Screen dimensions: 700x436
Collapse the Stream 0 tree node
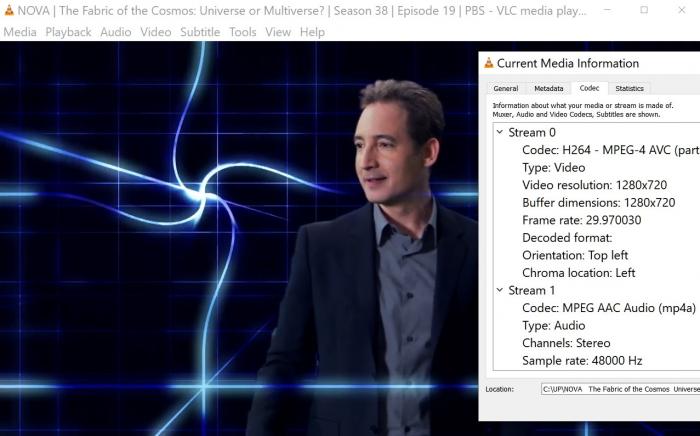coord(500,132)
